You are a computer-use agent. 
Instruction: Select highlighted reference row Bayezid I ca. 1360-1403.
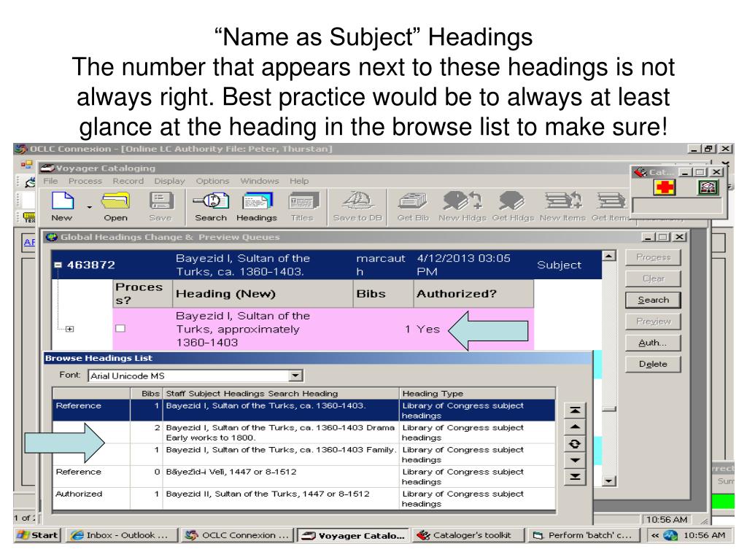click(304, 411)
